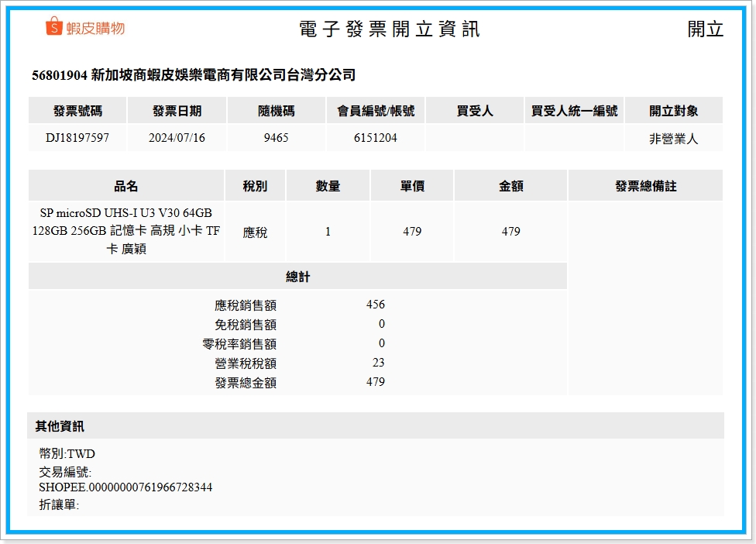The image size is (756, 544).
Task: Click the 發票號碼 column header
Action: click(77, 111)
